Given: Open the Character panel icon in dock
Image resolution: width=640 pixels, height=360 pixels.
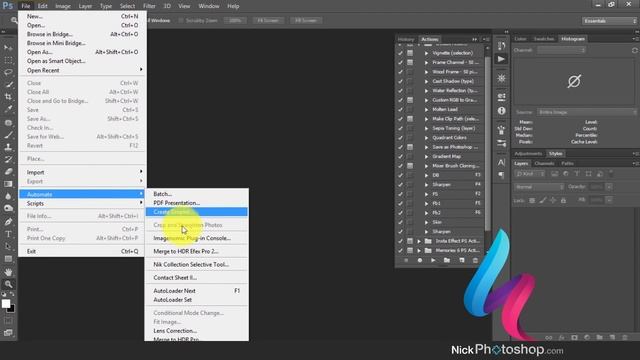Looking at the screenshot, I should tap(501, 162).
